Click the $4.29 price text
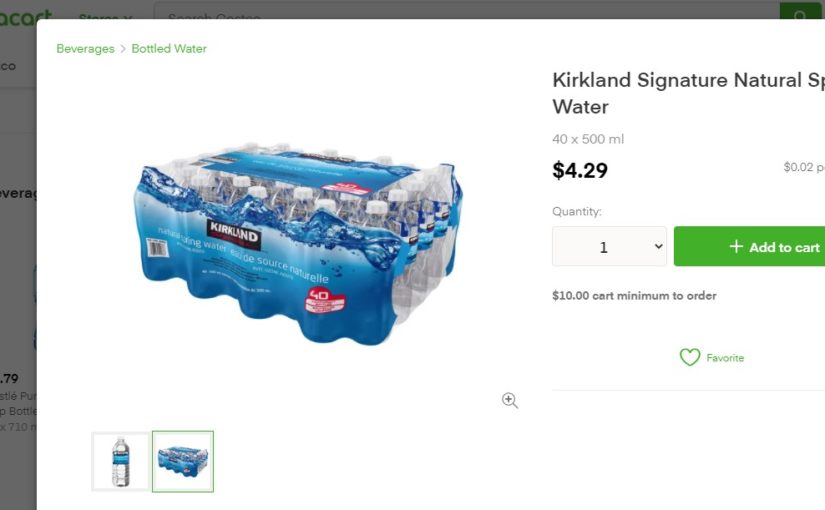Screen dimensions: 825x510 tap(580, 171)
